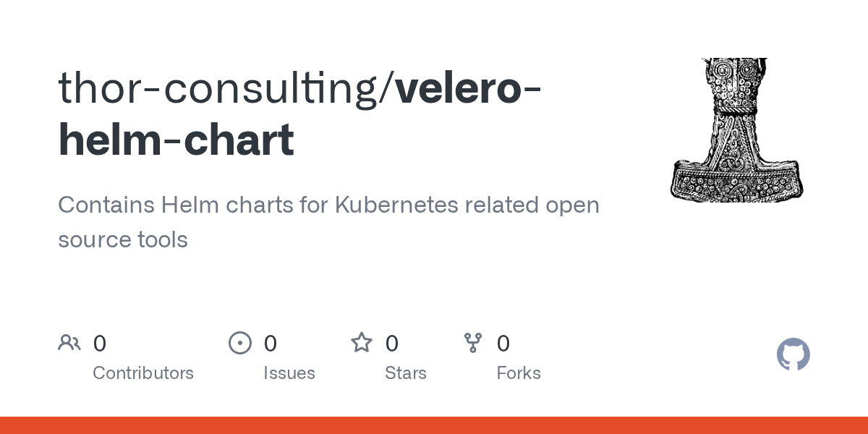Select the contributors count number zero

tap(100, 344)
